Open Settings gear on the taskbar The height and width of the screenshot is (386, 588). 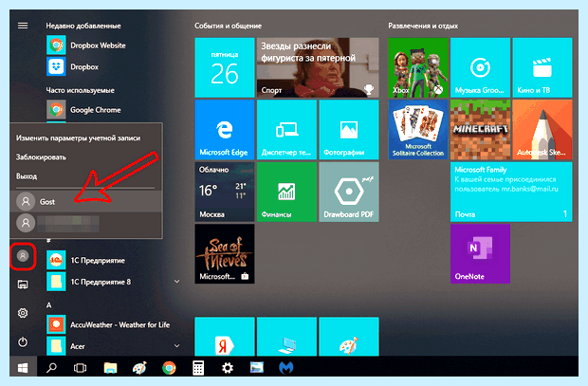[228, 368]
